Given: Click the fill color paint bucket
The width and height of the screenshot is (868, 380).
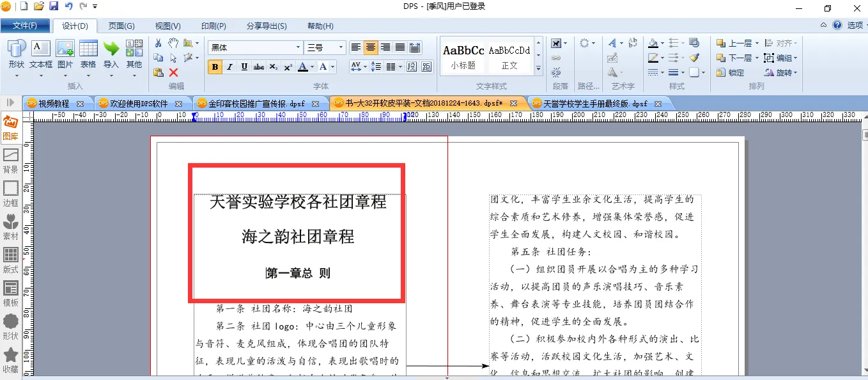Looking at the screenshot, I should (x=653, y=43).
